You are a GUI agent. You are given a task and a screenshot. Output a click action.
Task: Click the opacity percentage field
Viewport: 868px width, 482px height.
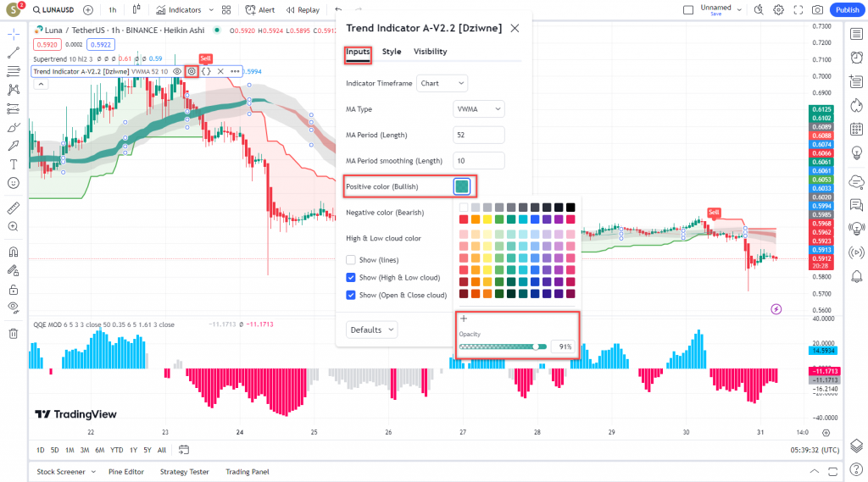click(563, 347)
